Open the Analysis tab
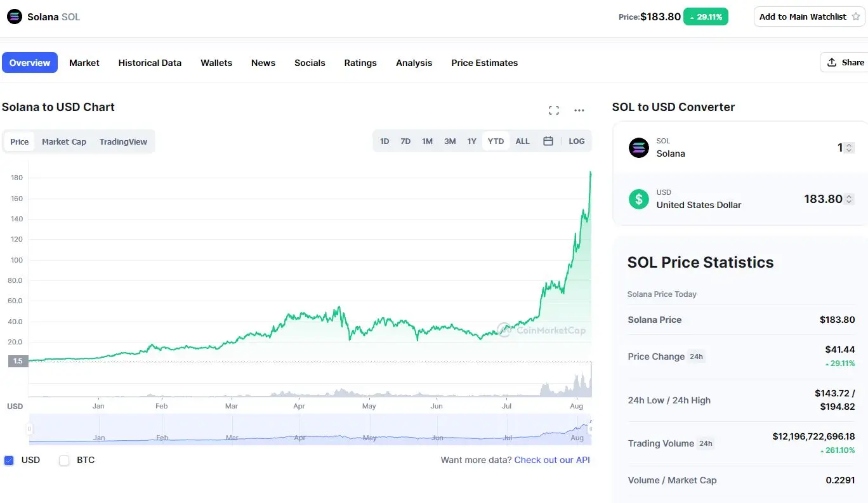Image resolution: width=868 pixels, height=503 pixels. click(414, 63)
